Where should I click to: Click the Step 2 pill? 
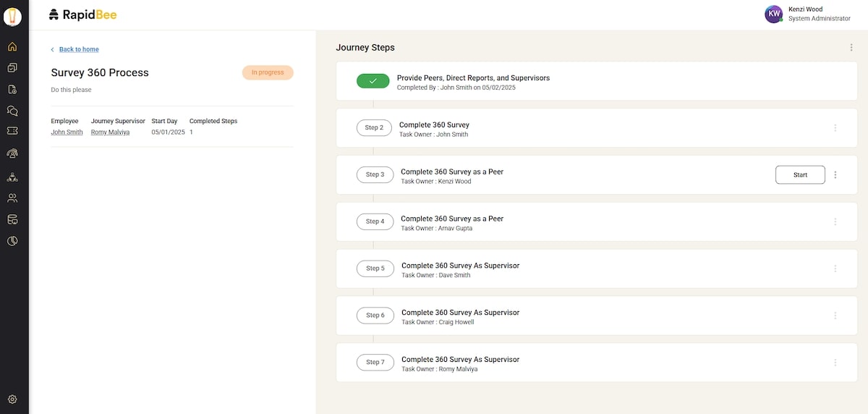[374, 127]
